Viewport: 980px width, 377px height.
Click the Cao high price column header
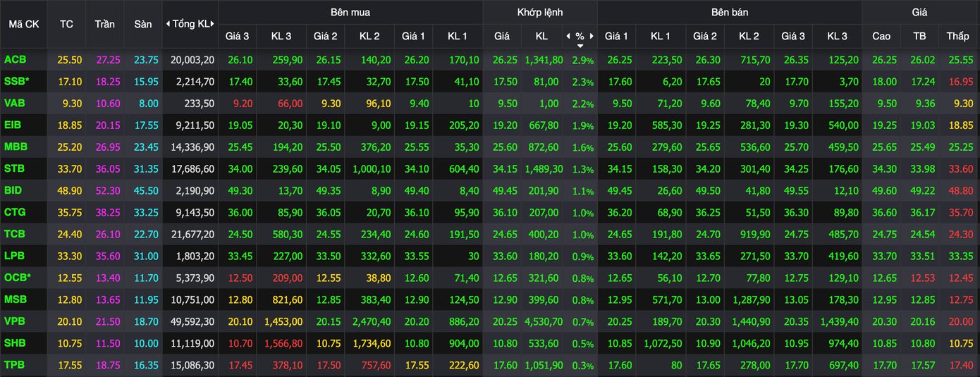coord(881,36)
